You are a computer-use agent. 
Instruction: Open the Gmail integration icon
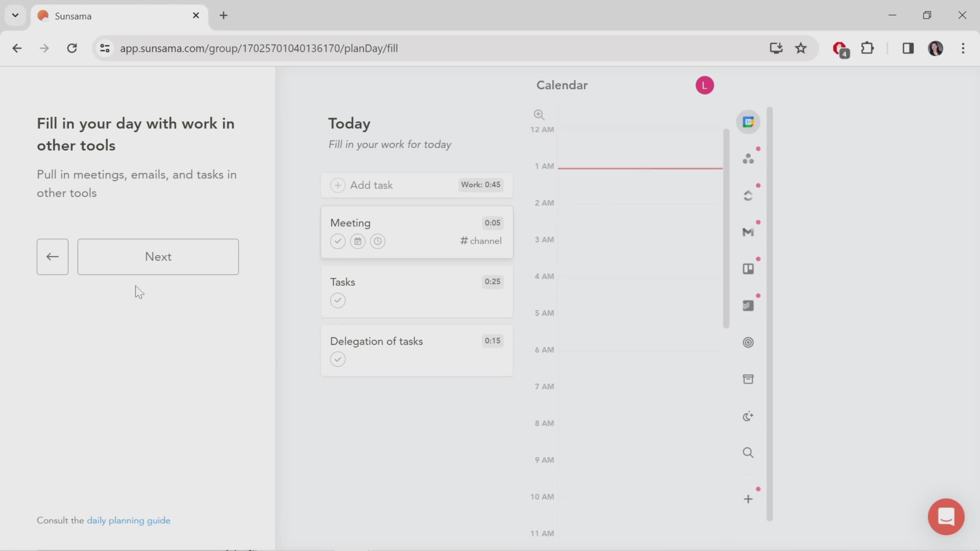click(748, 232)
